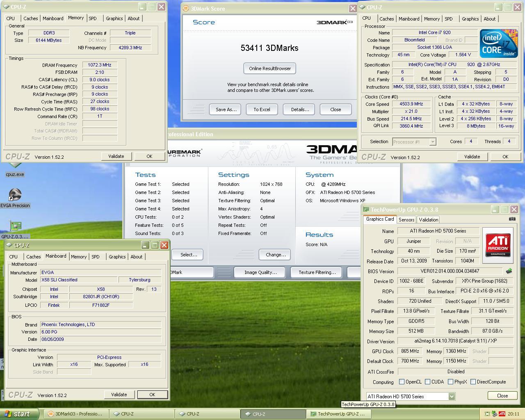Click the BIOS Version value in GPU-Z
Image resolution: width=525 pixels, height=420 pixels.
(x=450, y=271)
